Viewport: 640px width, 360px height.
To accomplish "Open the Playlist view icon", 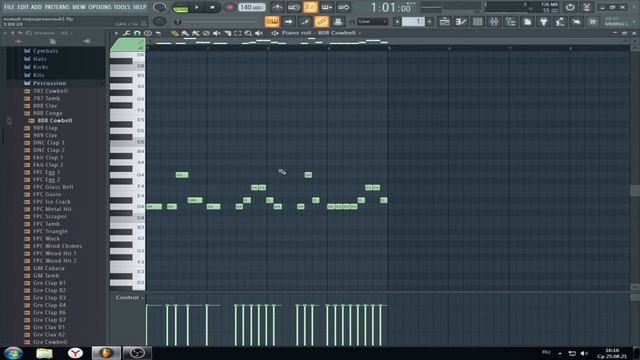I will click(x=444, y=21).
